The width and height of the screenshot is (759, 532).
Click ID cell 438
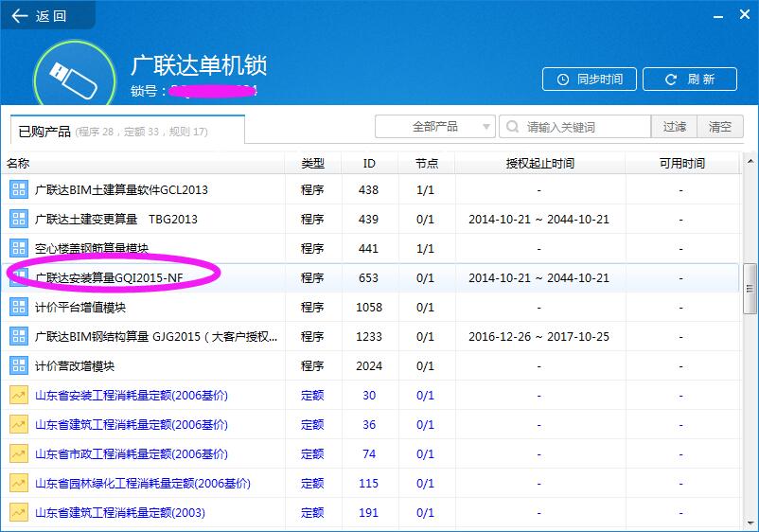pos(369,189)
